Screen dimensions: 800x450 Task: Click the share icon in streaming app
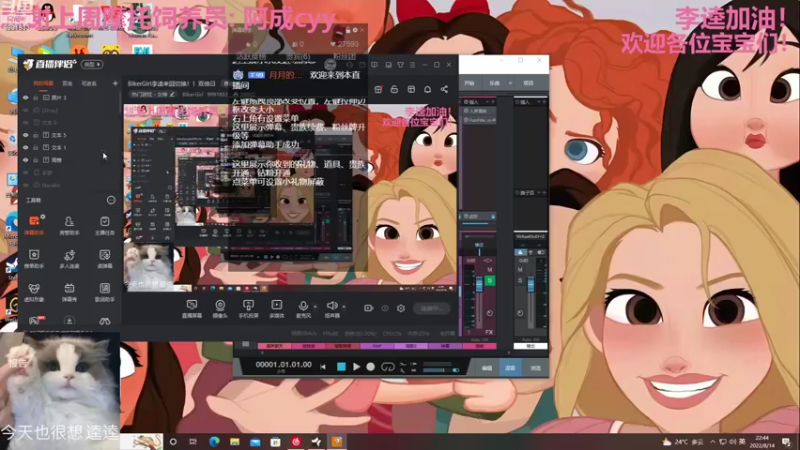pyautogui.click(x=444, y=89)
